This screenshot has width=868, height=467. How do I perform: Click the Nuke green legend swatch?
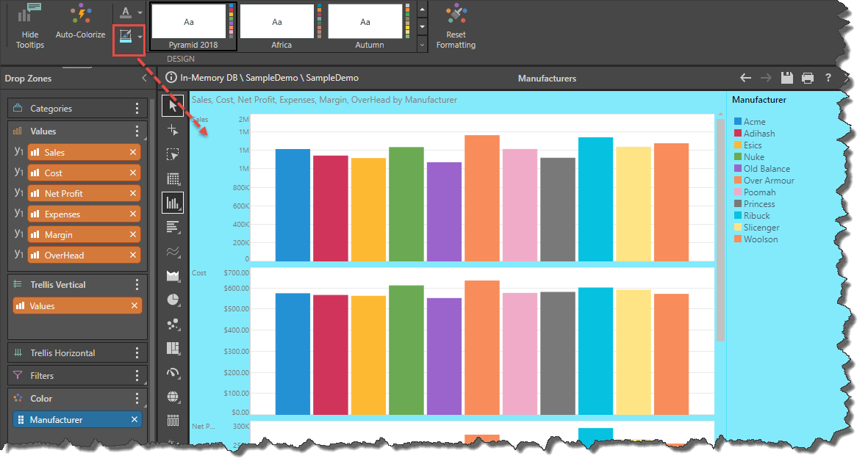click(737, 156)
